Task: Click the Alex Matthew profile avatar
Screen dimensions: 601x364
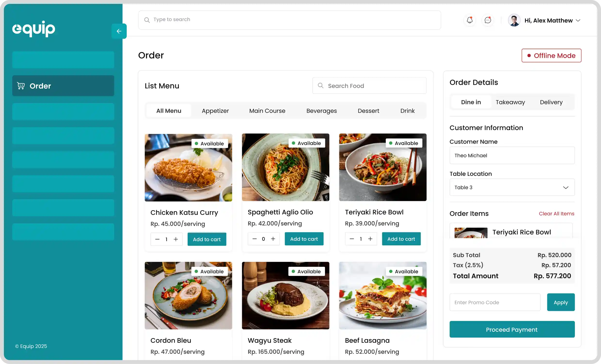Action: pos(514,20)
